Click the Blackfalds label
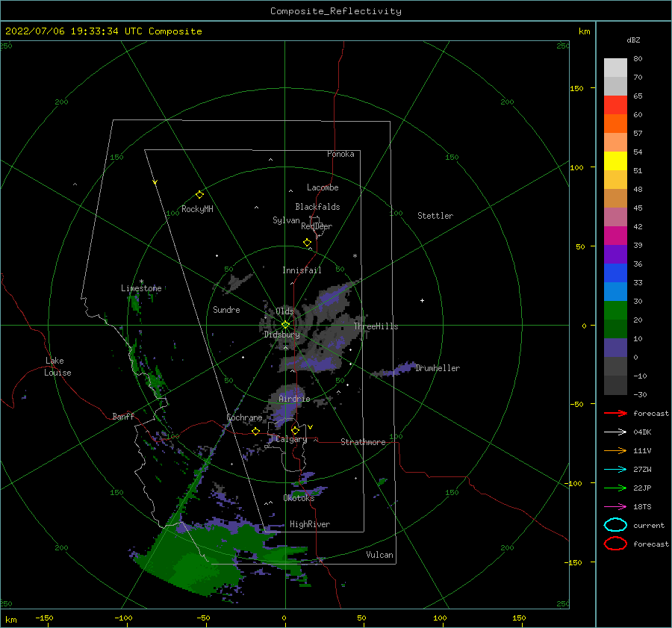The image size is (672, 628). pos(317,207)
